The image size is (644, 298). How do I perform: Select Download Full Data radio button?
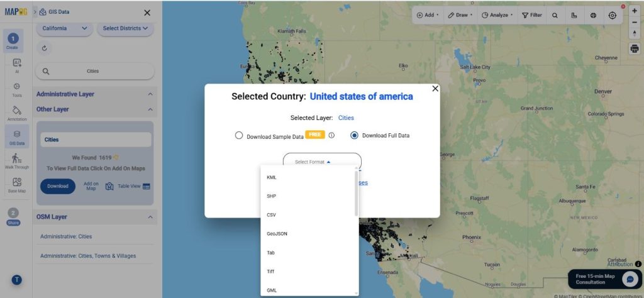[354, 135]
